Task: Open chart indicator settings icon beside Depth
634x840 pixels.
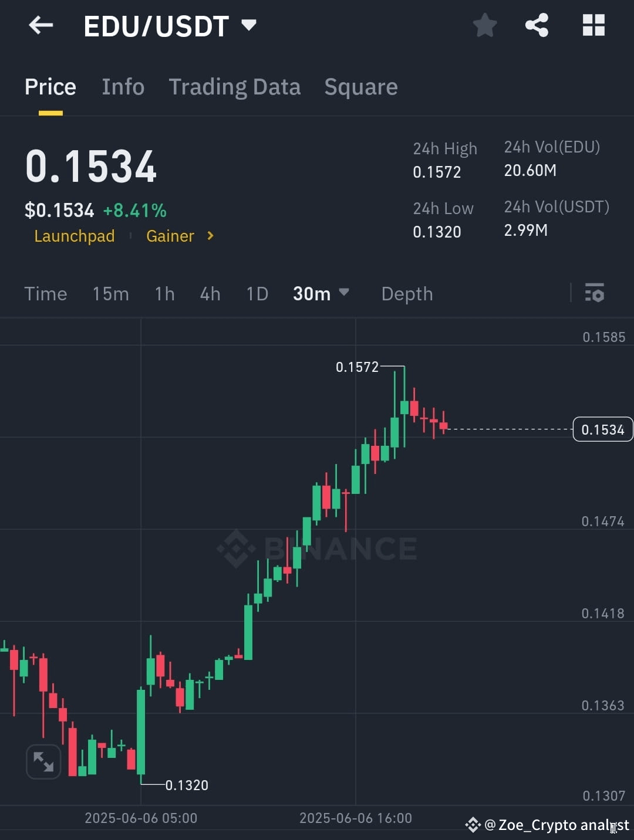Action: [x=595, y=293]
